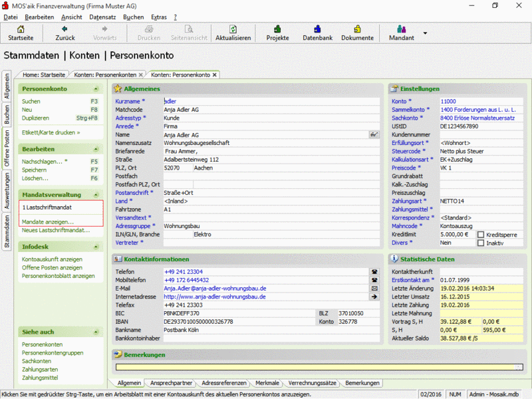
Task: Click the Bemerkungen yellow text field
Action: pyautogui.click(x=319, y=367)
